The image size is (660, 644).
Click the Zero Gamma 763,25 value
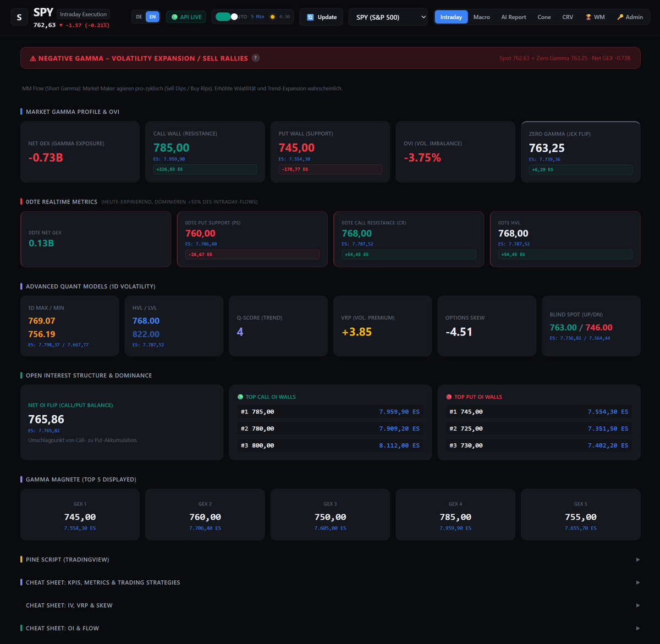[547, 148]
